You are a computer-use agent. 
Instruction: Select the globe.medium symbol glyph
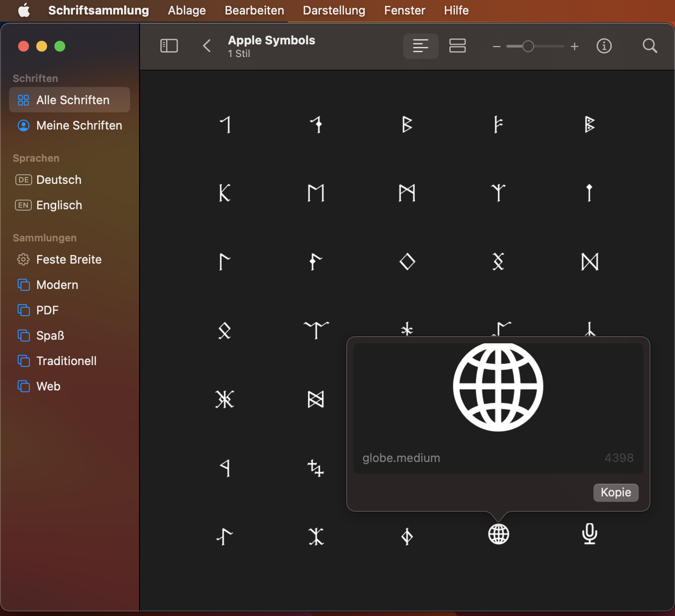498,534
